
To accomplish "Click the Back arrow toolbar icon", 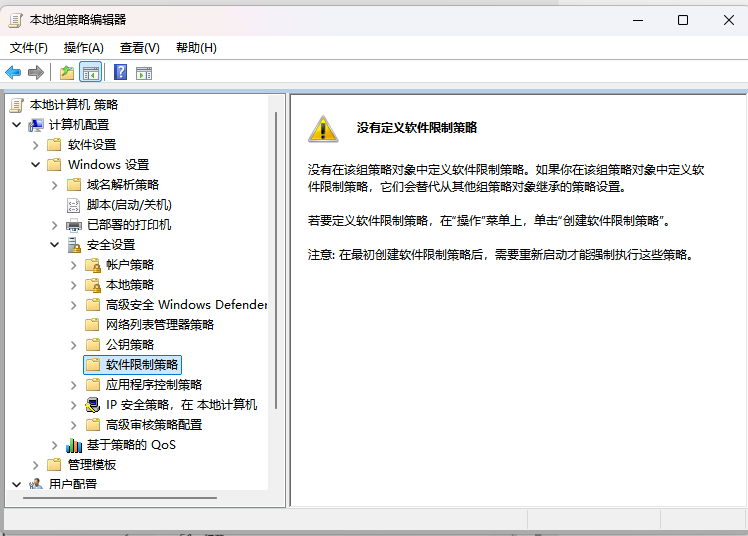I will point(13,73).
